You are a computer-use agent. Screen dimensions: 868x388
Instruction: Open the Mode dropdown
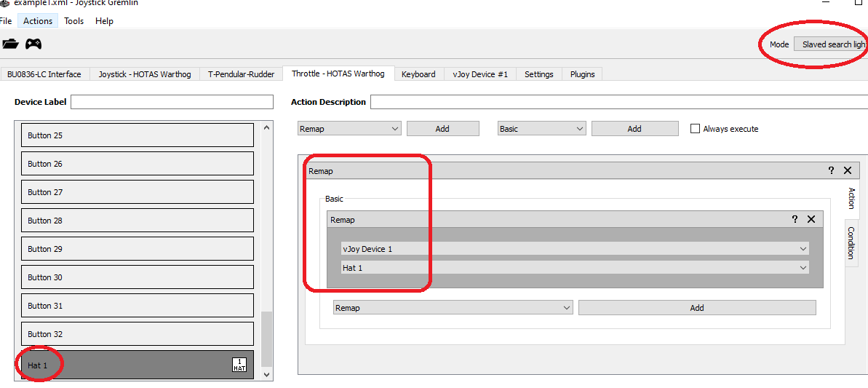pos(830,44)
